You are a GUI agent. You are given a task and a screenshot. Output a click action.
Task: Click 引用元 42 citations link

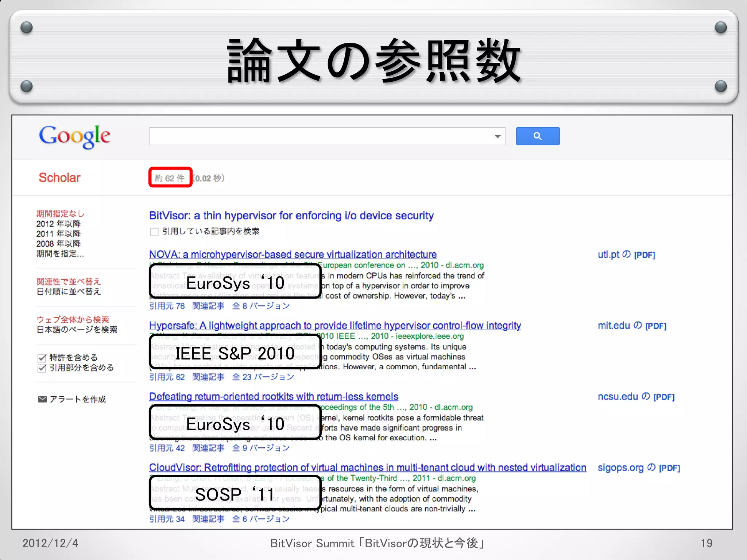[x=167, y=448]
